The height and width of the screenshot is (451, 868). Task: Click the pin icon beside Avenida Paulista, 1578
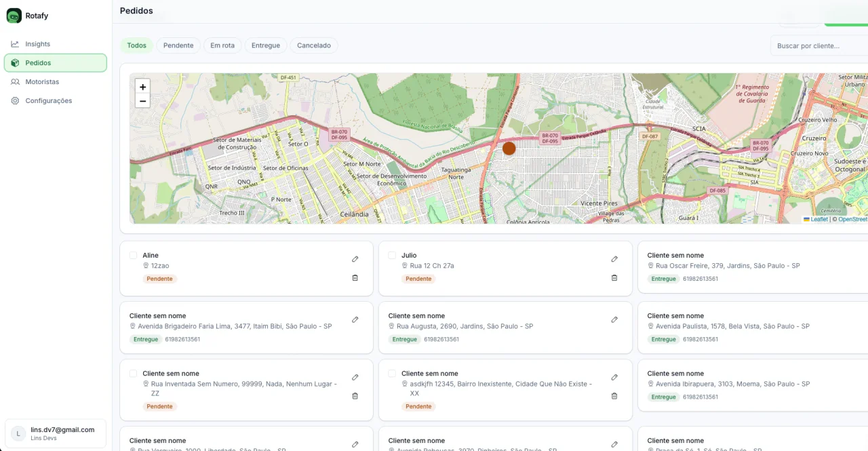[650, 326]
